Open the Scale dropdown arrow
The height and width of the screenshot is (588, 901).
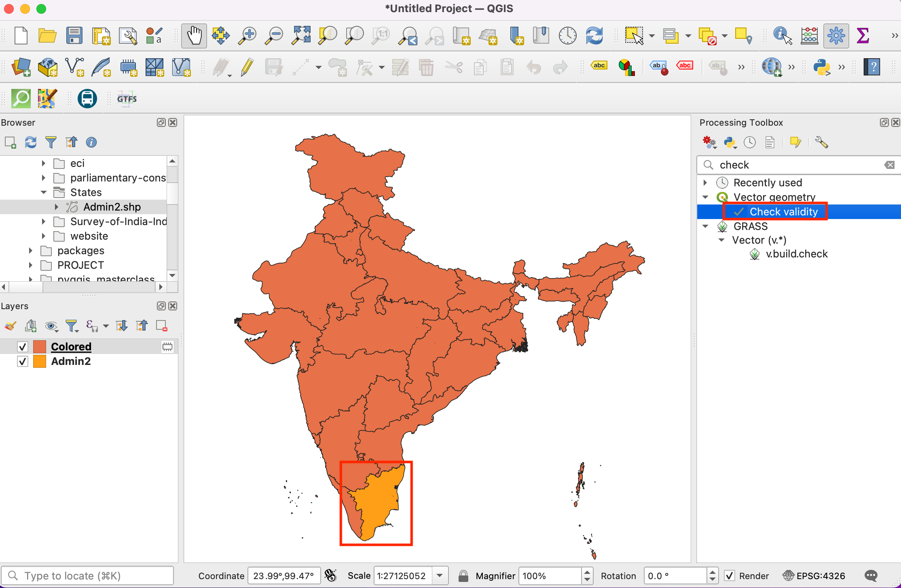click(x=440, y=575)
